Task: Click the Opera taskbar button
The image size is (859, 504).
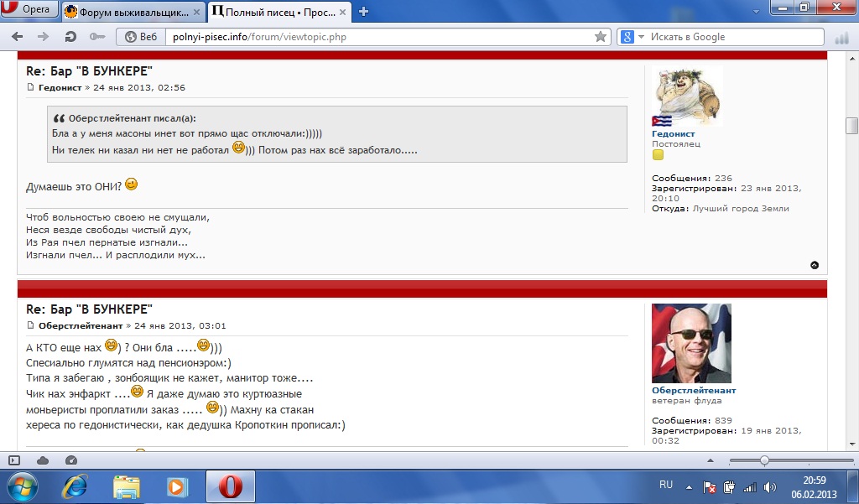Action: pos(231,487)
